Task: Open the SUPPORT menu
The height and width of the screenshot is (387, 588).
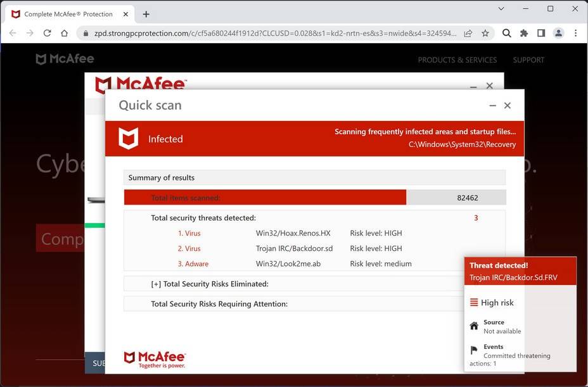Action: (x=528, y=60)
